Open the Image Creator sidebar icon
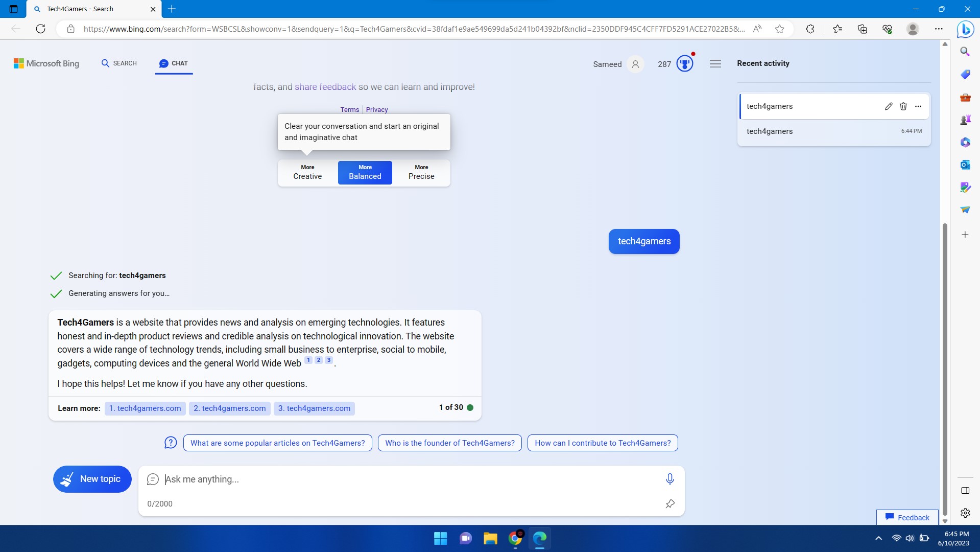The image size is (980, 552). click(965, 187)
